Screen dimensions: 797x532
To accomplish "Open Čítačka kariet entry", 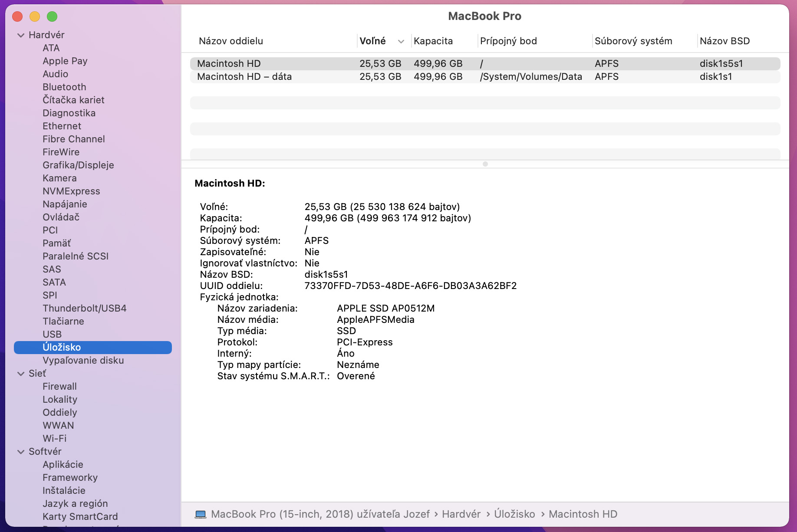I will (73, 100).
